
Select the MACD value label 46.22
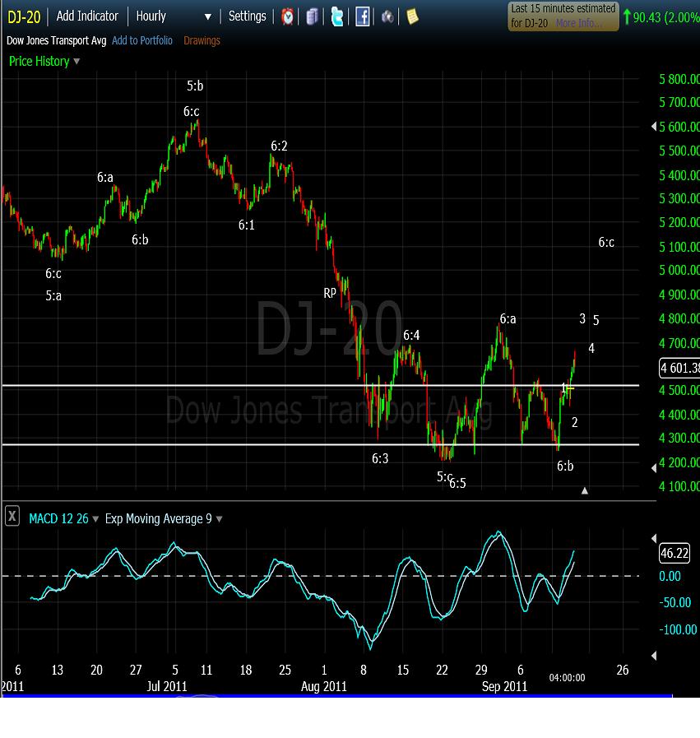[x=675, y=553]
